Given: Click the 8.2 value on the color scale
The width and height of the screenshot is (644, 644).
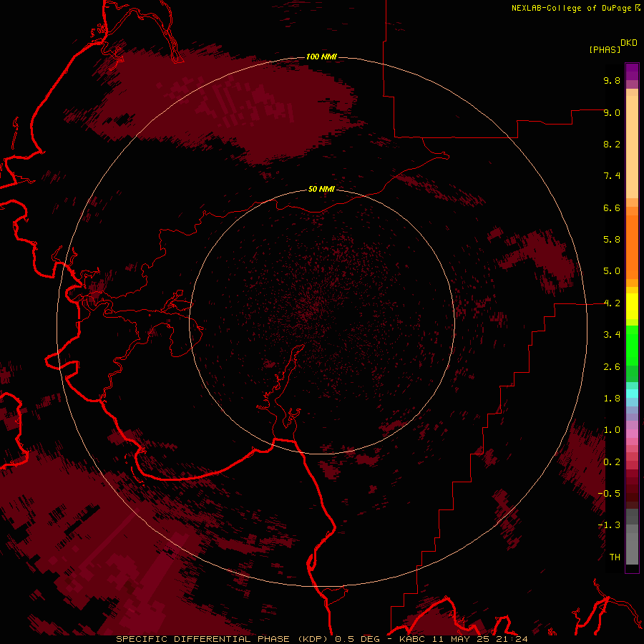Looking at the screenshot, I should [x=612, y=144].
